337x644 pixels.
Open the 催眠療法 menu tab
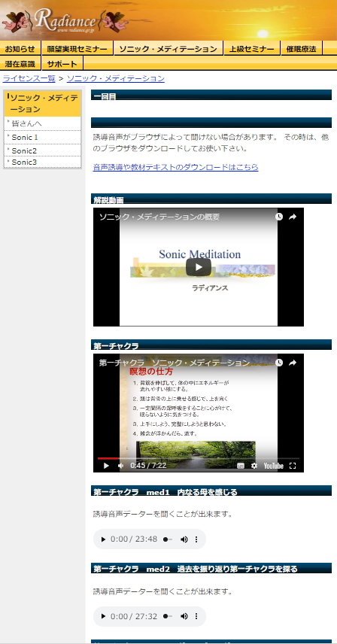pyautogui.click(x=302, y=49)
